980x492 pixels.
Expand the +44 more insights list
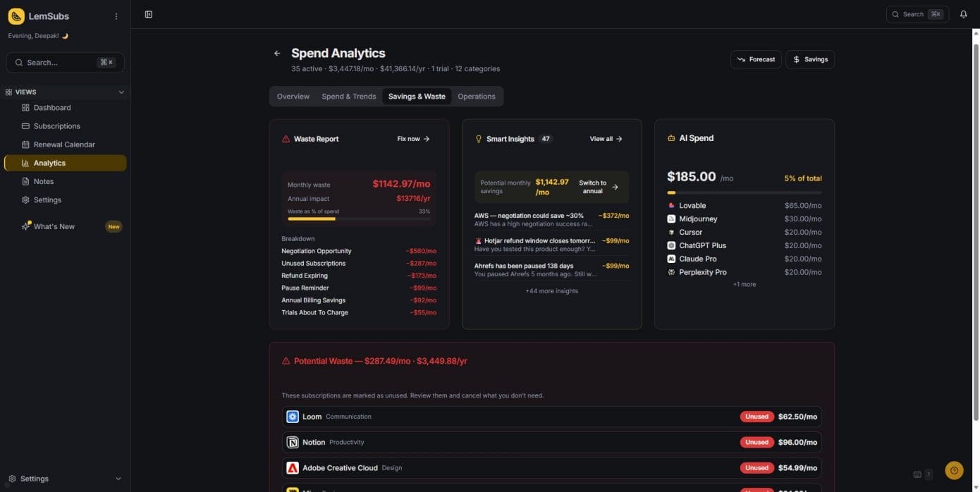pos(551,291)
